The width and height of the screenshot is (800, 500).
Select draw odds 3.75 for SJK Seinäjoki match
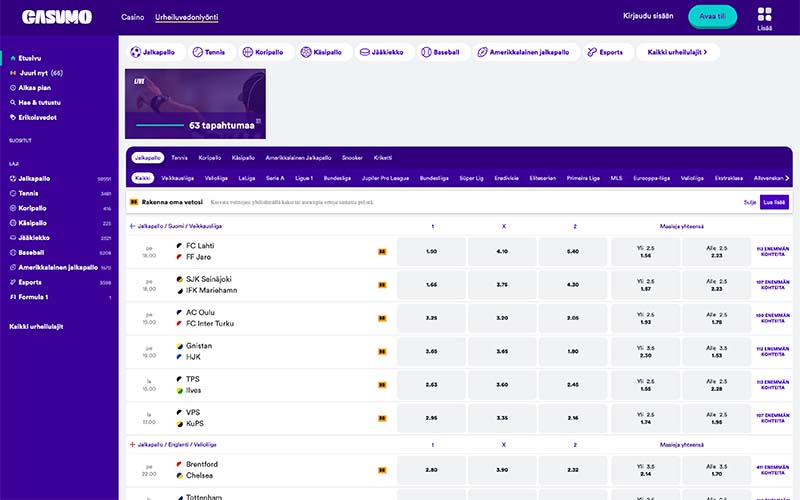click(x=502, y=285)
